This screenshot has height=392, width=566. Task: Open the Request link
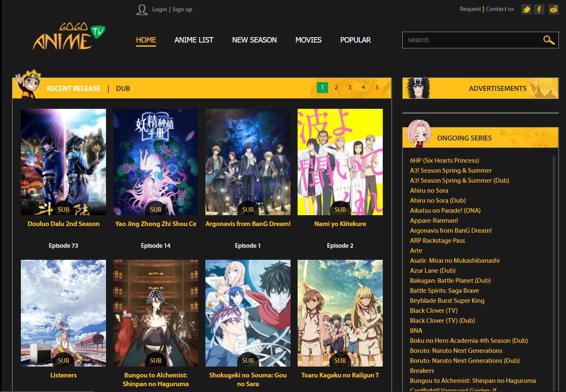point(470,9)
